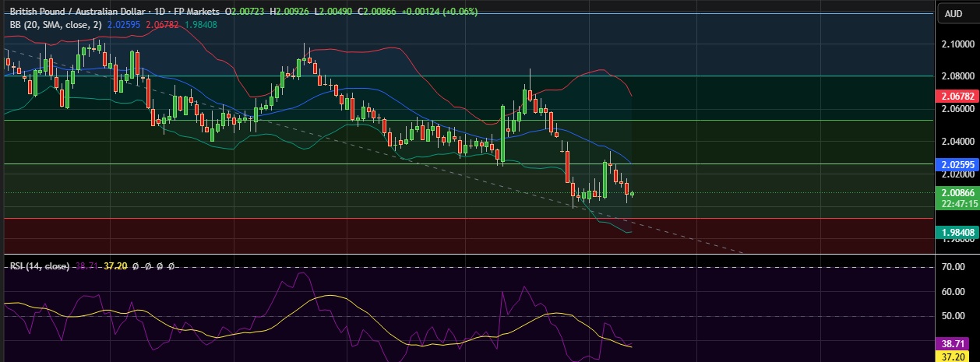Click the yellow 37.20 RSI axis tag

click(954, 356)
